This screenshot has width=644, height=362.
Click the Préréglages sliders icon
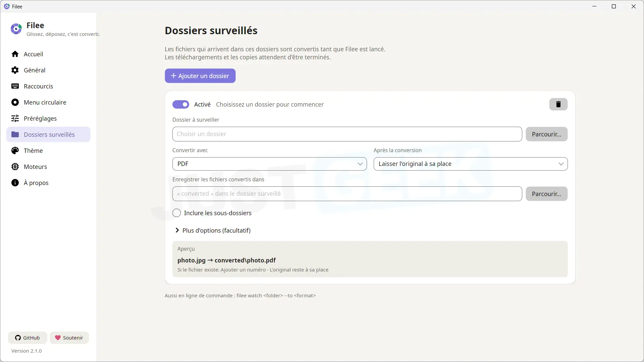(x=15, y=118)
